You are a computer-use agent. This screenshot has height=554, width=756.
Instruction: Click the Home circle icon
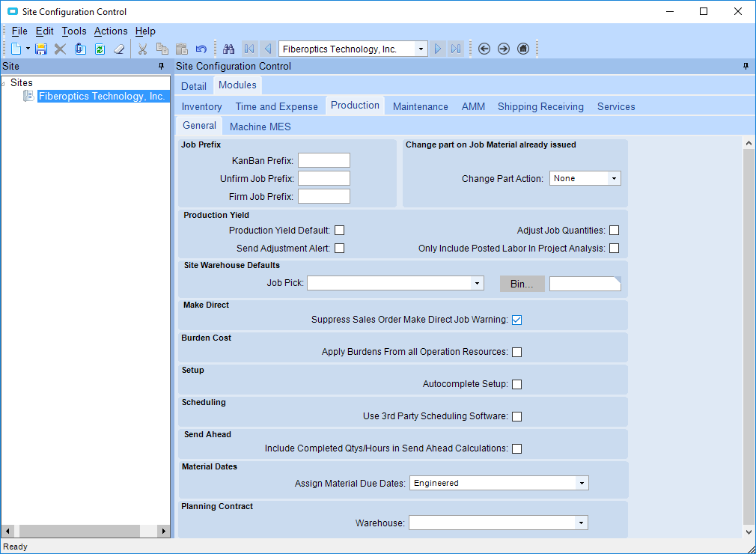click(523, 49)
